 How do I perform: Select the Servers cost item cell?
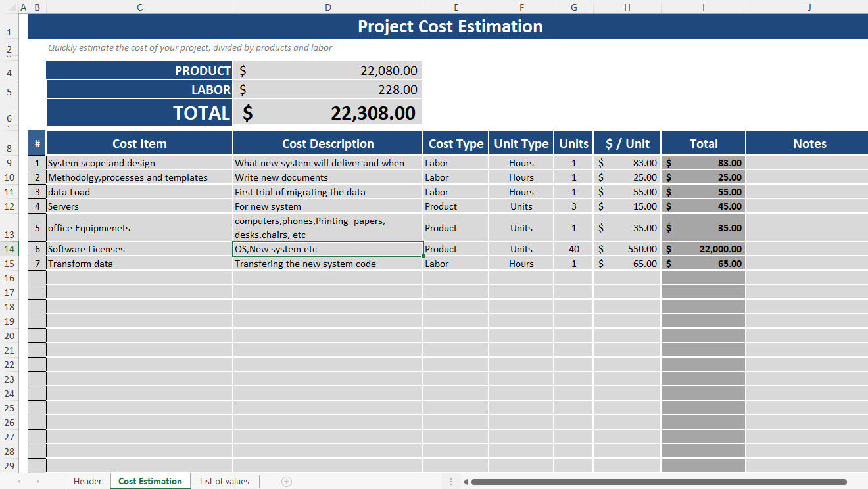tap(139, 206)
